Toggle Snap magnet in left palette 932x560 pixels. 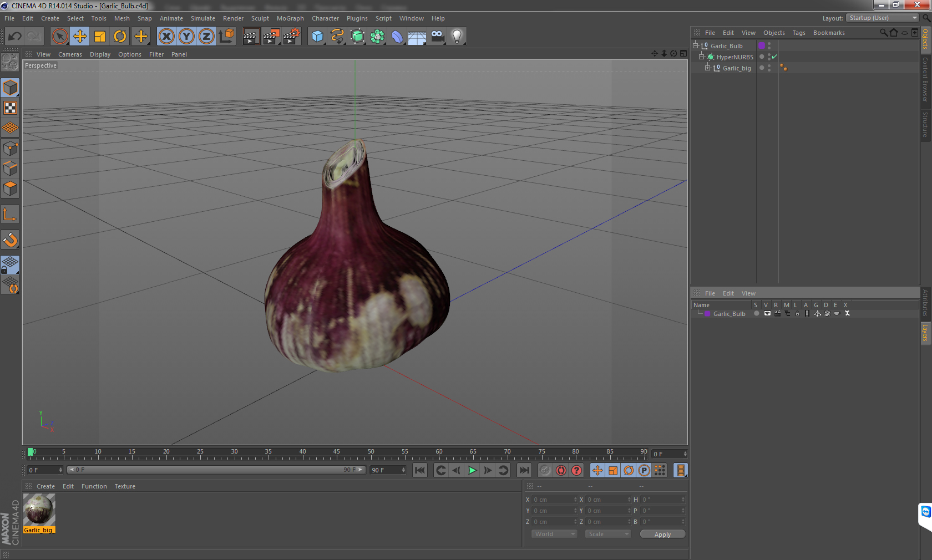tap(10, 240)
